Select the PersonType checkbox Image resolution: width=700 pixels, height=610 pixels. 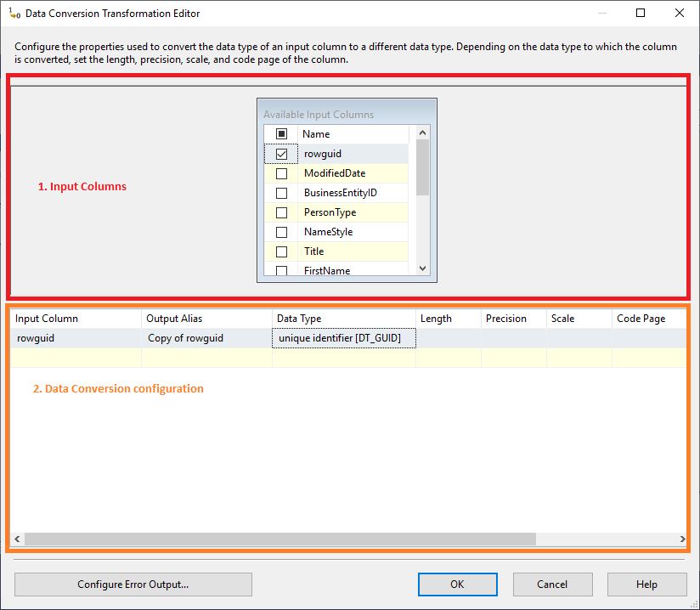(281, 212)
